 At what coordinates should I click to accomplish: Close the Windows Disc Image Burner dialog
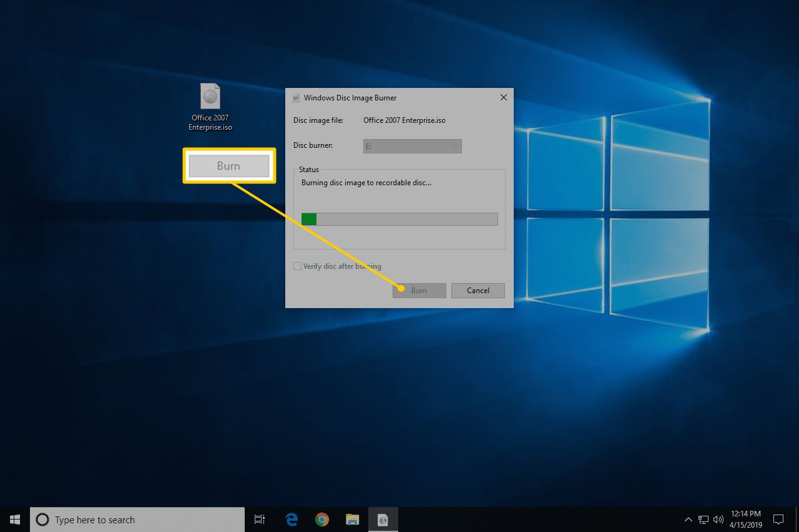503,97
